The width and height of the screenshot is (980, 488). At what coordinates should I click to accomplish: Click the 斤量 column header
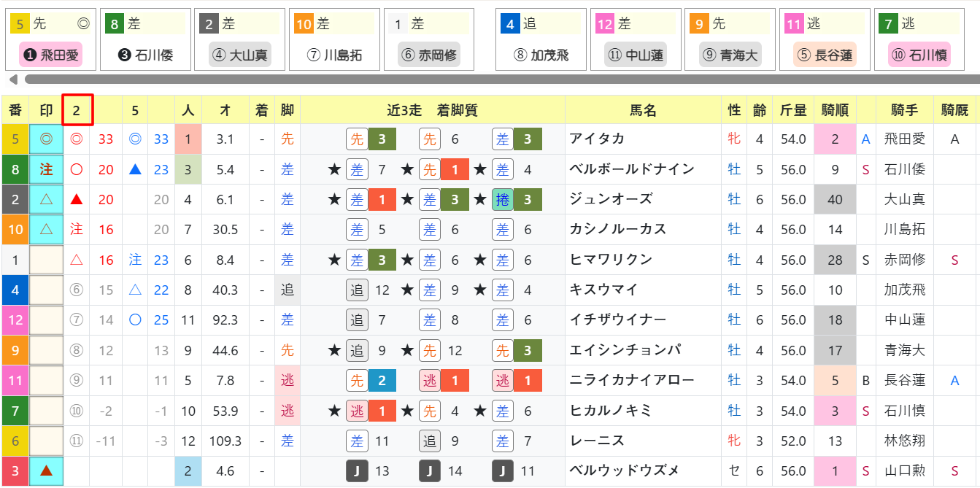pos(792,110)
